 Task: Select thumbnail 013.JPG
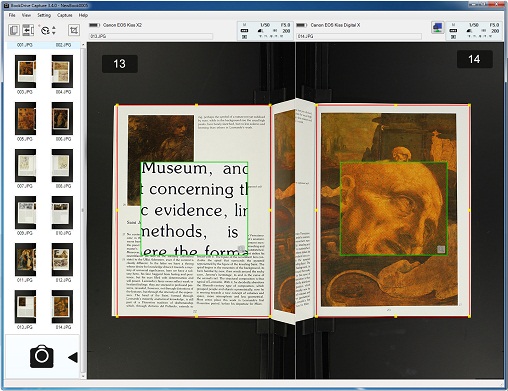tap(25, 306)
